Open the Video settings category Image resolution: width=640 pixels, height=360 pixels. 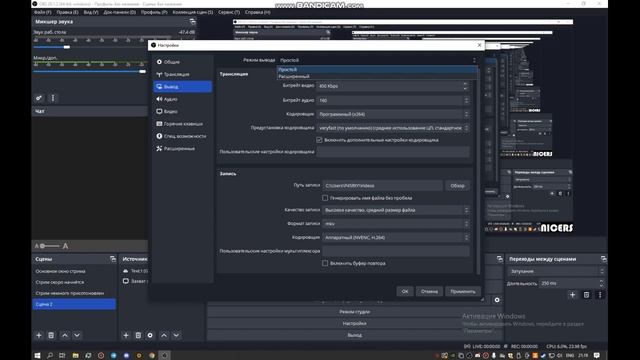click(x=182, y=111)
